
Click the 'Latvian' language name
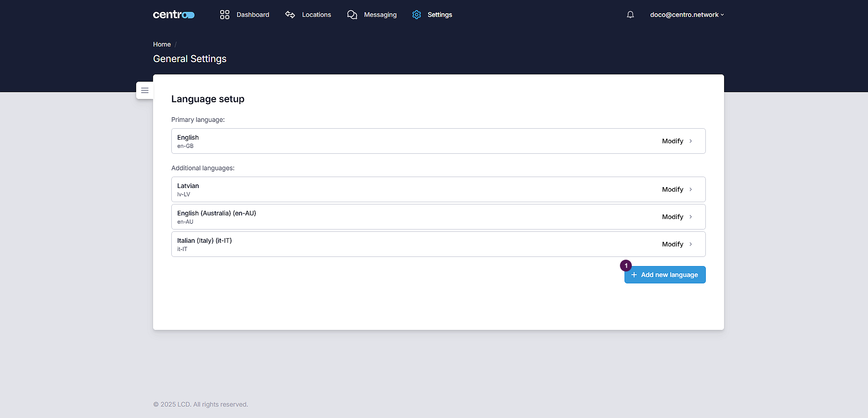pos(188,186)
